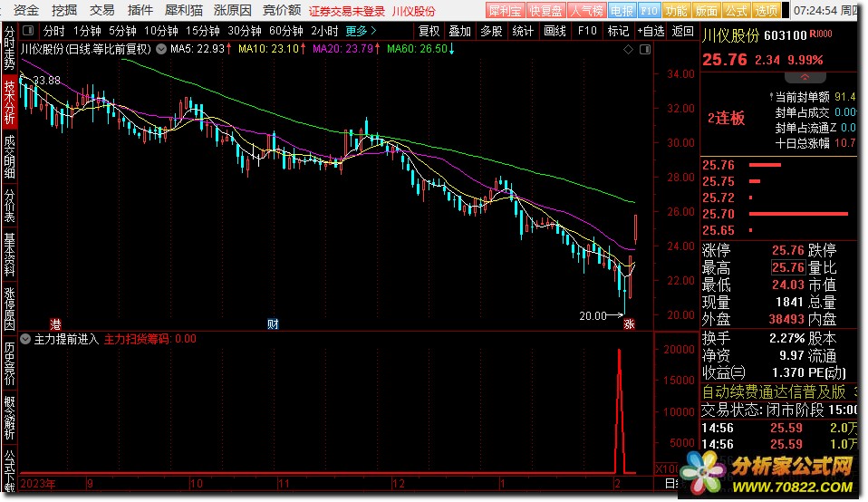868x502 pixels.
Task: Click the blue F10 button in top bar
Action: click(649, 11)
